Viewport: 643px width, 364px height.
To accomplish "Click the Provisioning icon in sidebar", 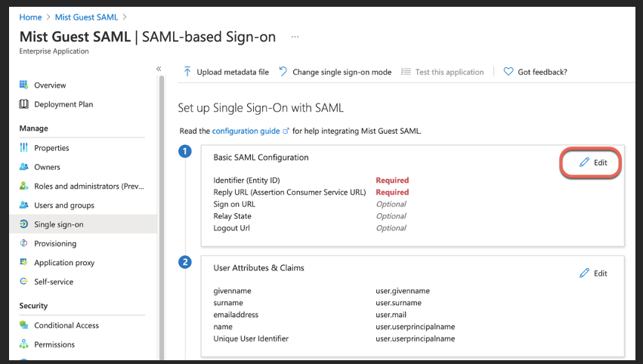I will pos(23,243).
